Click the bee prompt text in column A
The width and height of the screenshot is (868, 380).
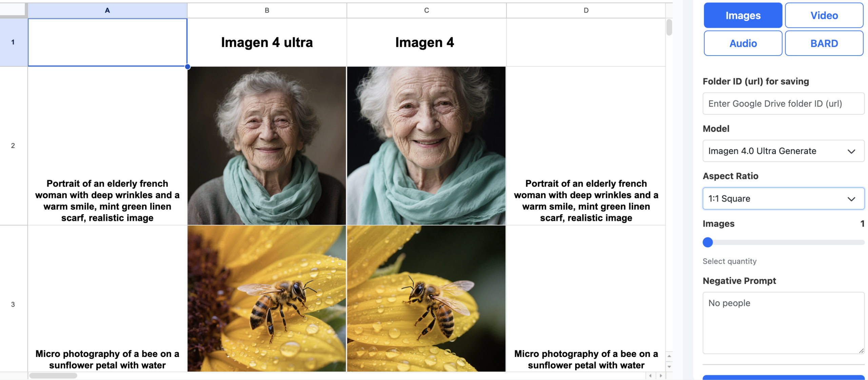pos(107,359)
